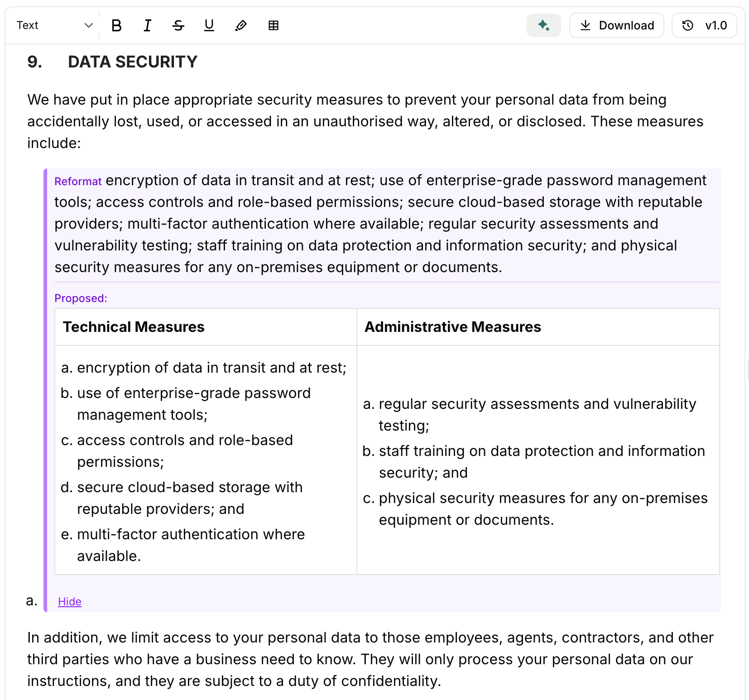
Task: Insert a table
Action: click(x=273, y=26)
